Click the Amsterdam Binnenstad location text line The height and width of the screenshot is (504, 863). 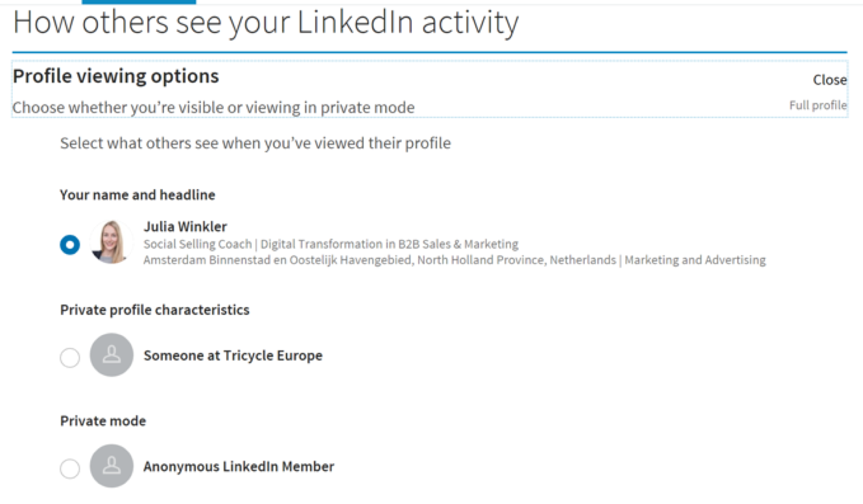tap(455, 260)
